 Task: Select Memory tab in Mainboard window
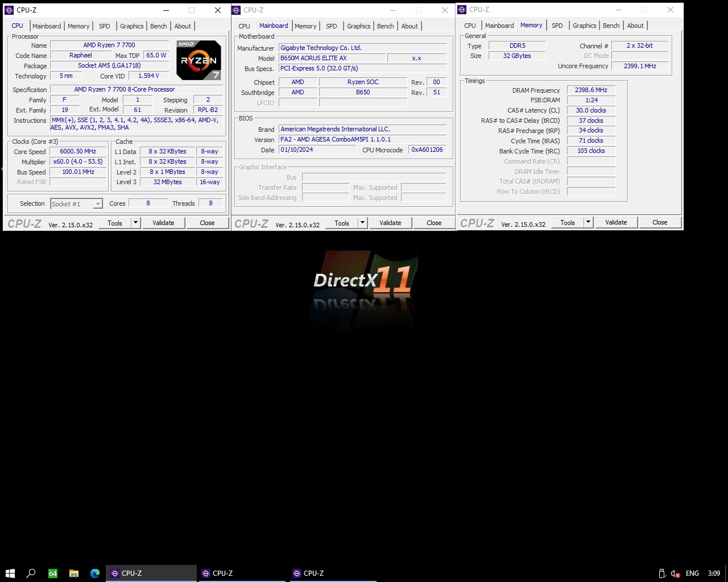pyautogui.click(x=305, y=26)
